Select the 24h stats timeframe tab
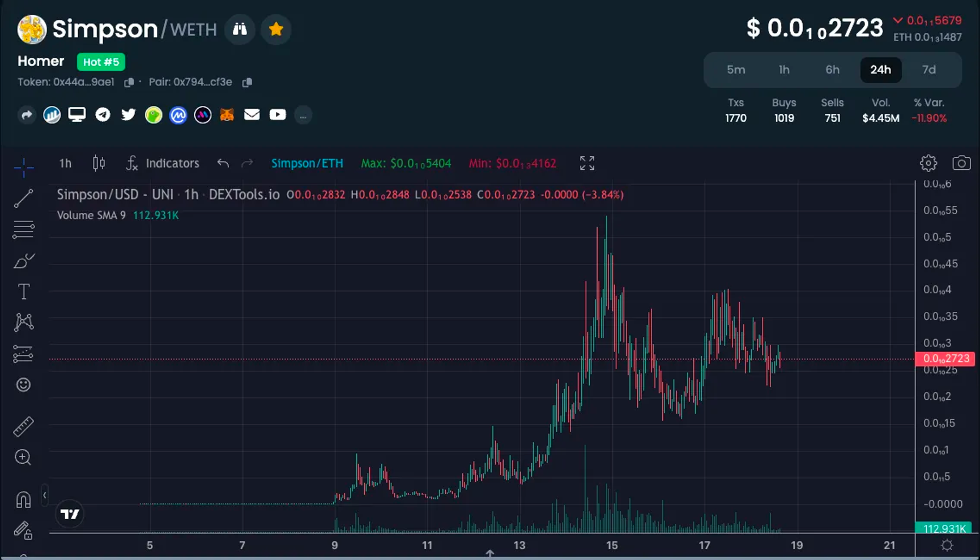980x560 pixels. coord(881,70)
